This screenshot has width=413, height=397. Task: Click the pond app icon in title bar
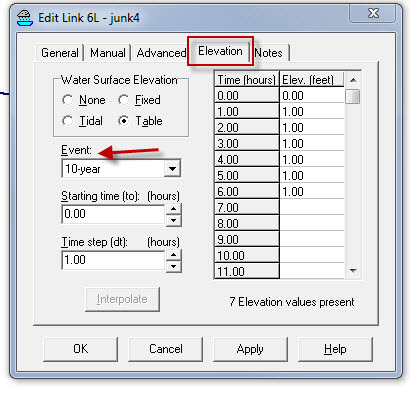point(25,18)
